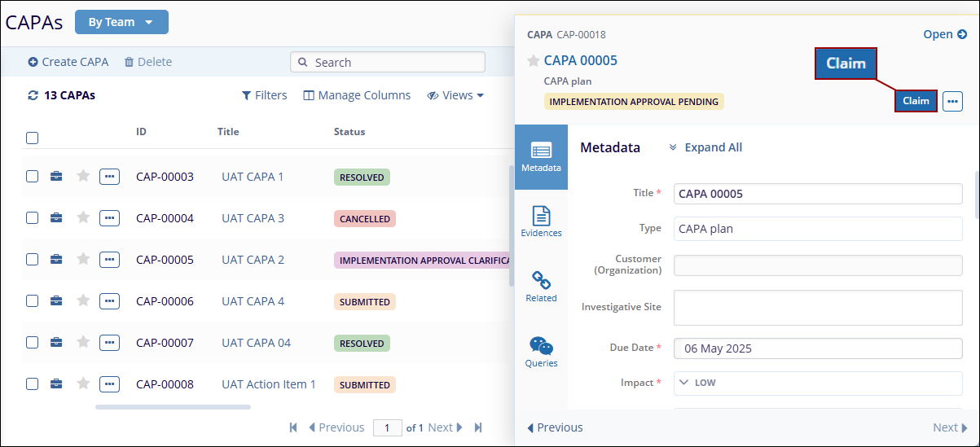Star the CAP-00004 row as favorite
This screenshot has width=980, height=447.
[x=82, y=217]
